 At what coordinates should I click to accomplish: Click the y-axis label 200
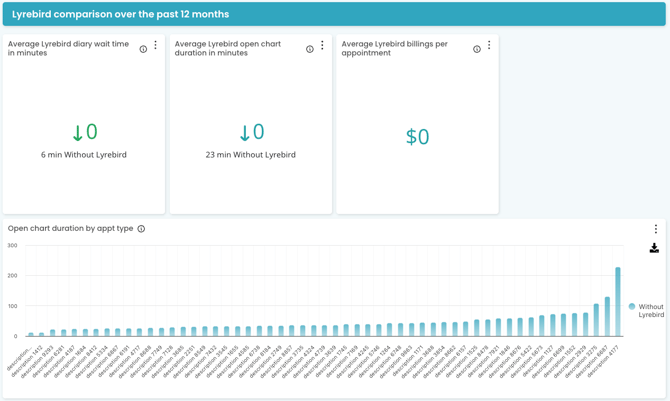tap(12, 276)
